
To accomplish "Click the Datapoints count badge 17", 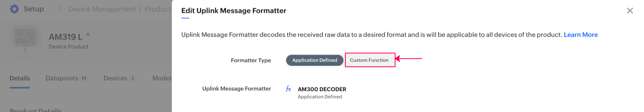I will (84, 79).
